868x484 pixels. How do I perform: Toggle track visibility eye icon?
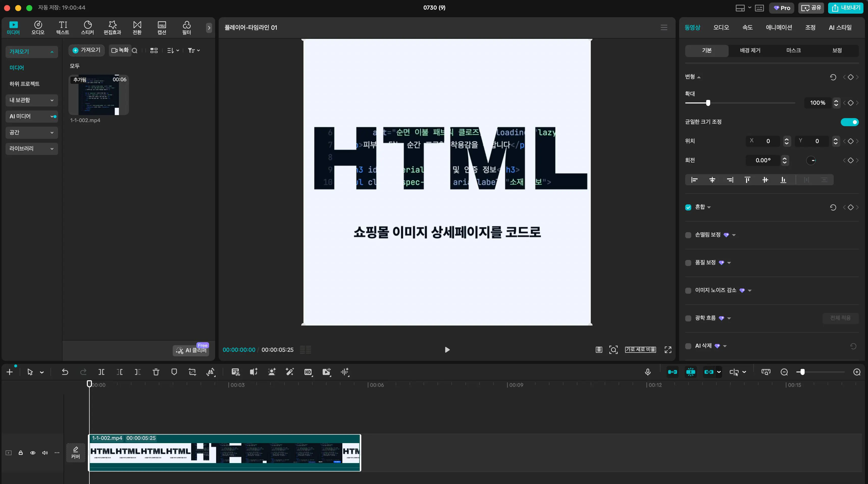pos(33,453)
